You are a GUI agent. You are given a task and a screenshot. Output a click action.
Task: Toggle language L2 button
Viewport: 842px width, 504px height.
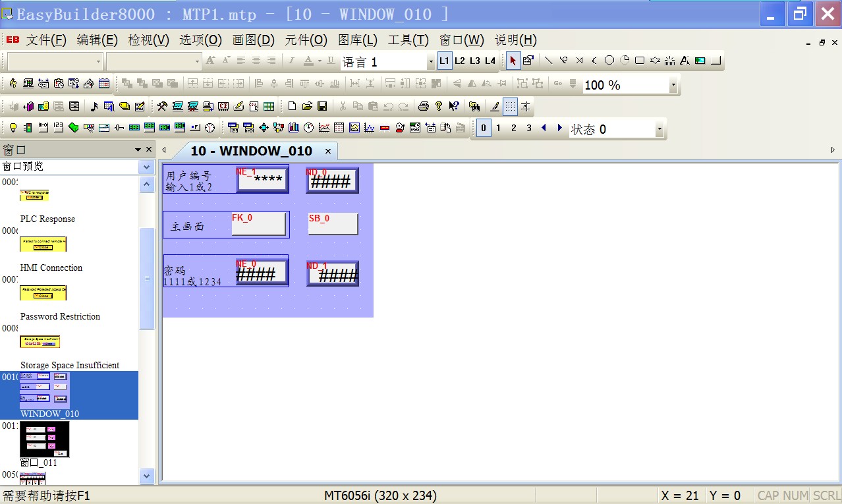point(460,61)
